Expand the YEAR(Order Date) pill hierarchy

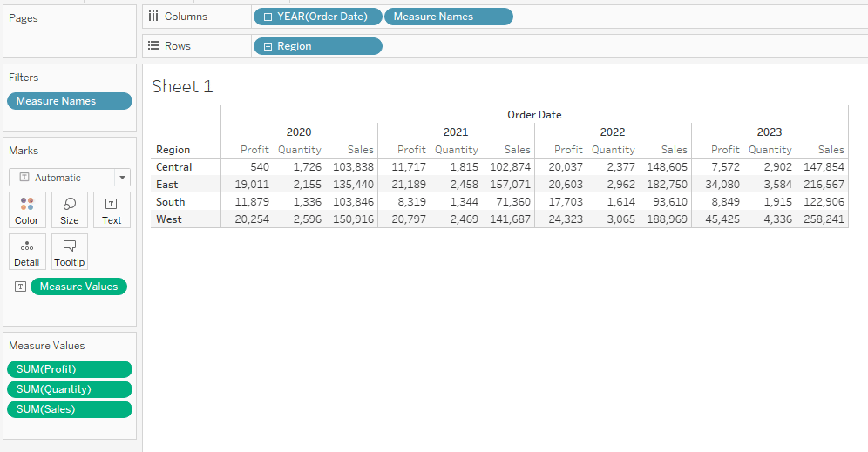point(268,17)
